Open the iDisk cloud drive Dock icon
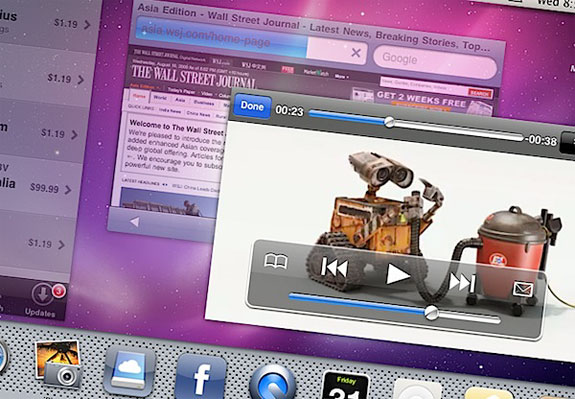The image size is (575, 399). click(x=128, y=372)
